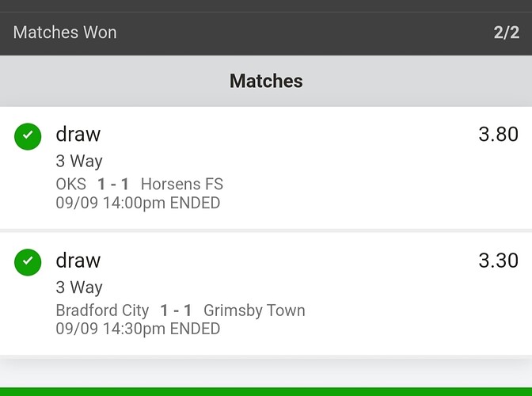532x396 pixels.
Task: Click the 3.30 odds value
Action: pyautogui.click(x=498, y=261)
